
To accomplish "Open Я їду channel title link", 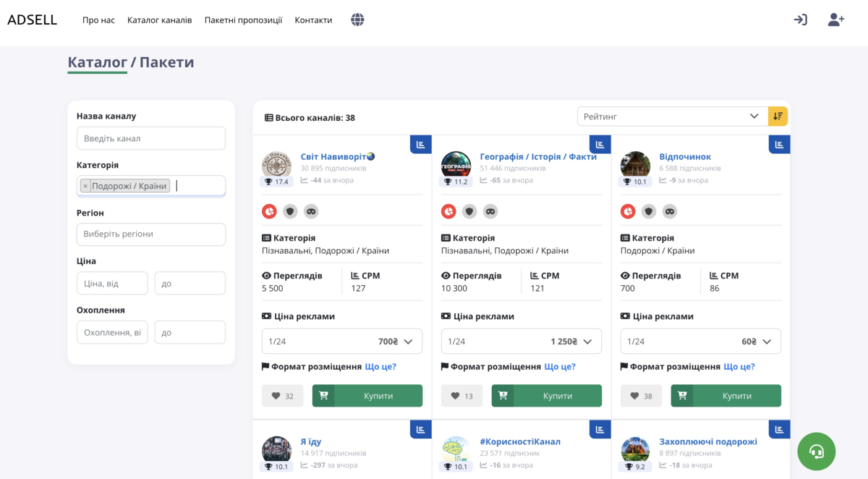I will tap(311, 441).
